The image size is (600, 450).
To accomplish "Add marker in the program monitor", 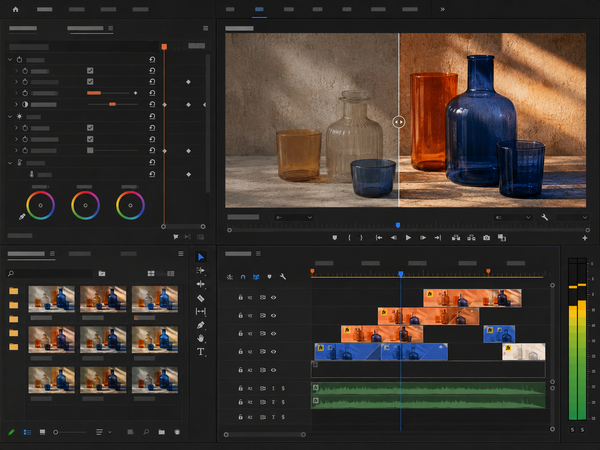I will pos(335,238).
